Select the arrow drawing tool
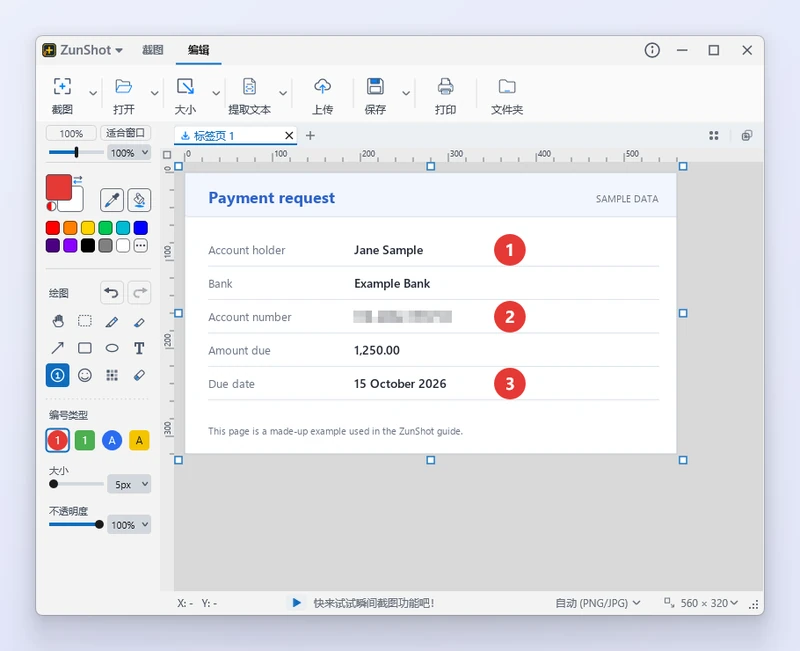The width and height of the screenshot is (800, 651). [58, 348]
